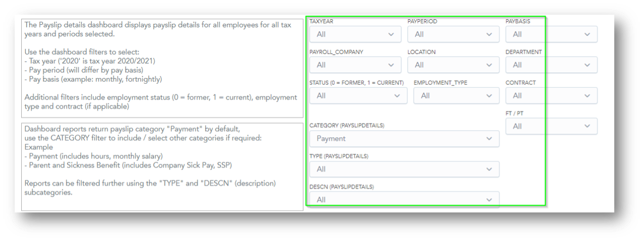This screenshot has height=242, width=644.
Task: Click the 'All' value in the LOCATION filter
Action: pyautogui.click(x=420, y=65)
